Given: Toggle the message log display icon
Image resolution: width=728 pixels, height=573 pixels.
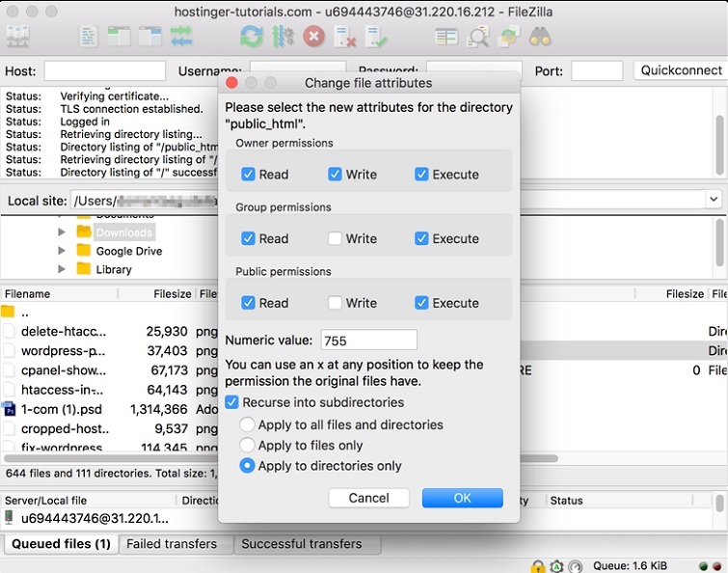Looking at the screenshot, I should click(89, 37).
